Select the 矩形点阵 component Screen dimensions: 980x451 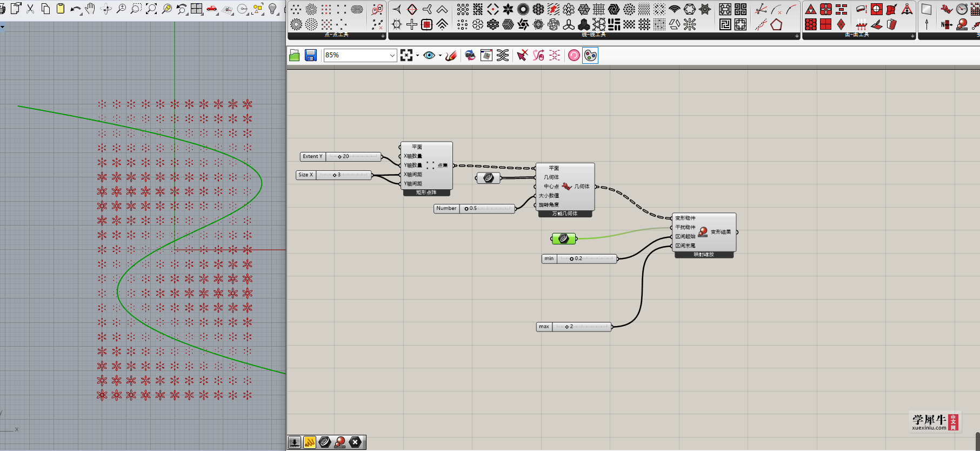(426, 169)
